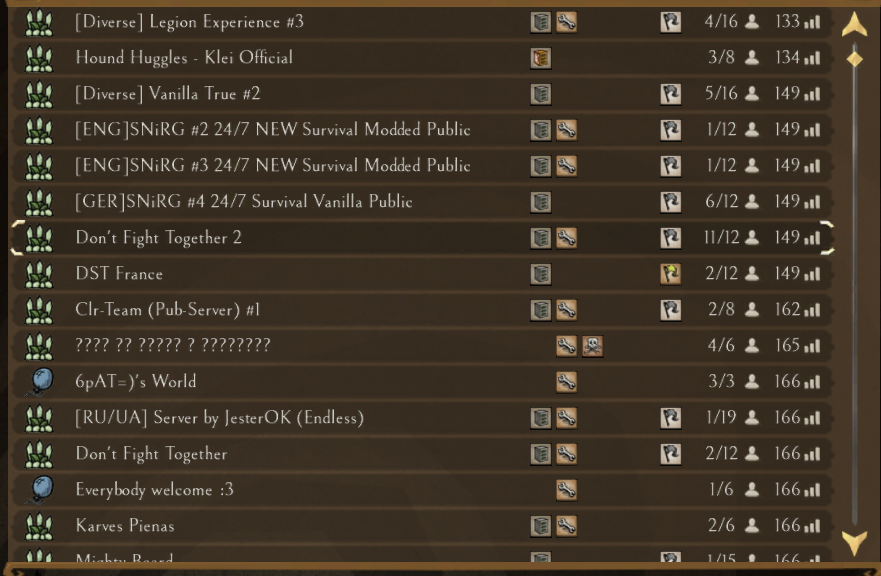The image size is (881, 576).
Task: Click the skull PvP icon on ???? server
Action: (592, 346)
